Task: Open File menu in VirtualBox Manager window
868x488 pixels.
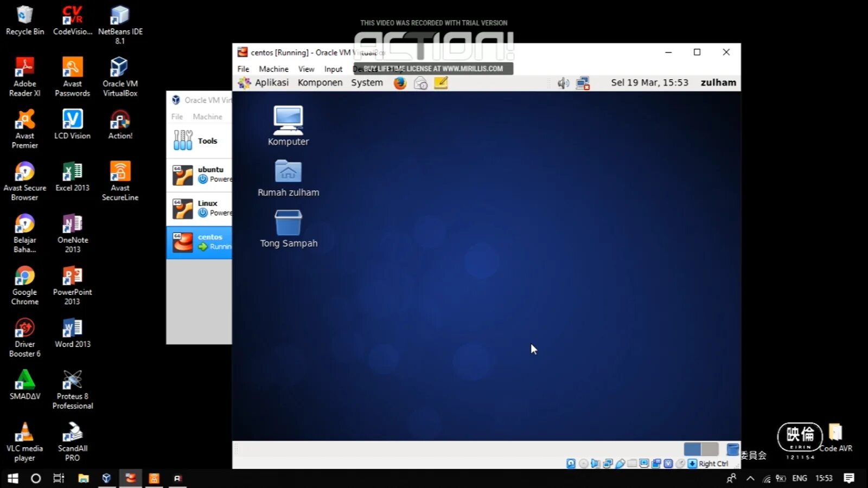Action: pyautogui.click(x=177, y=117)
